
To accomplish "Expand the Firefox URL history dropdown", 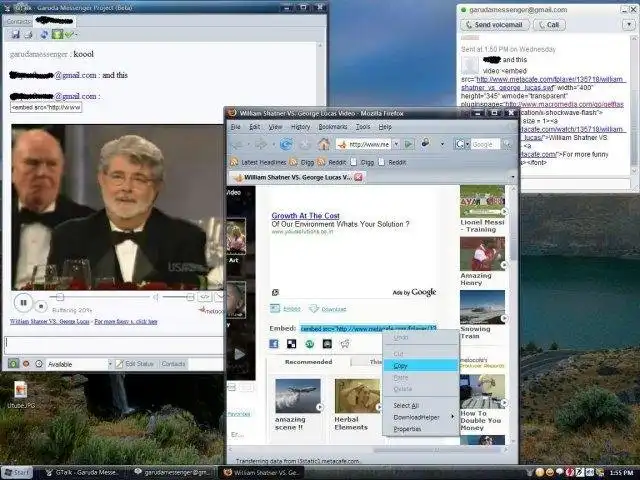I will [396, 144].
